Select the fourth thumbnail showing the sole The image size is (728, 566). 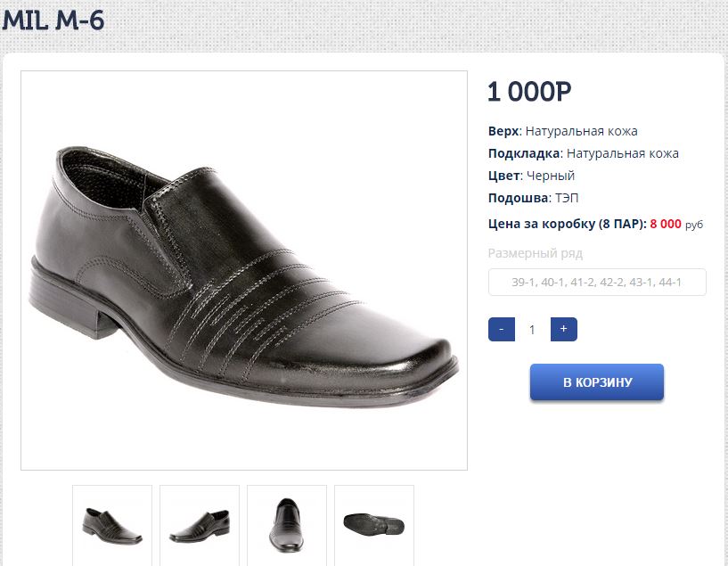pos(374,525)
